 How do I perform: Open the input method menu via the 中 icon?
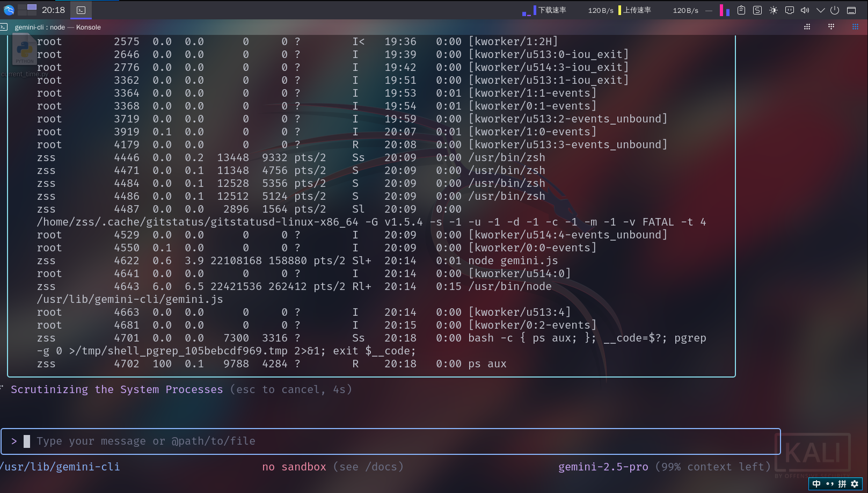[x=816, y=484]
